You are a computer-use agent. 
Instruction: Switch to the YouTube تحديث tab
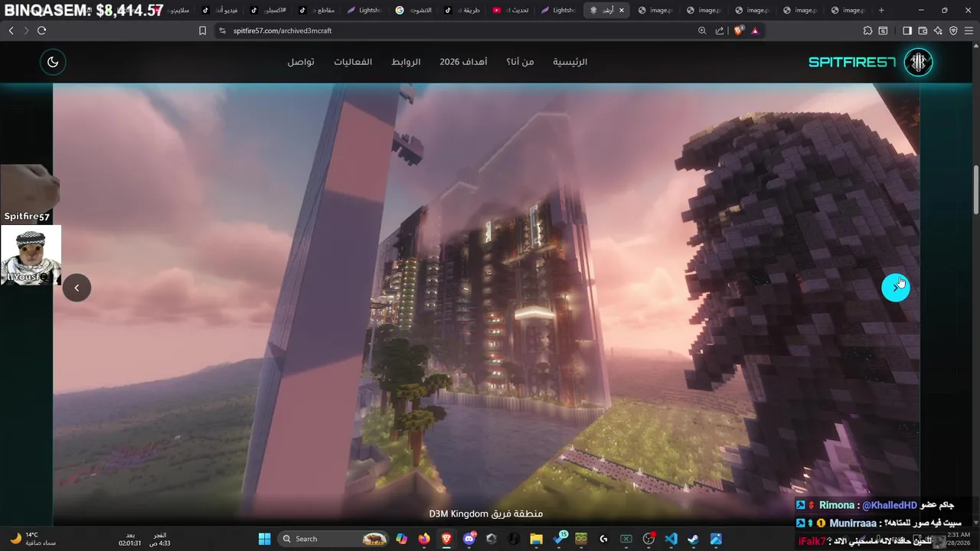point(512,10)
